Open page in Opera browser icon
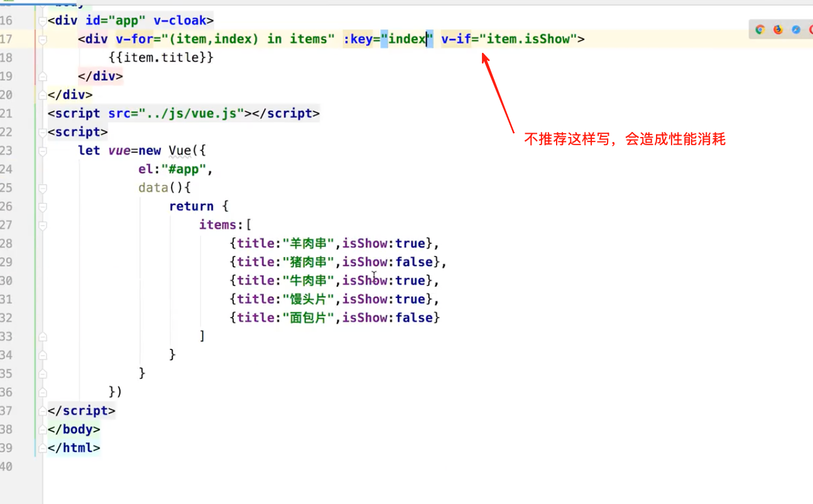This screenshot has width=813, height=504. 812,30
